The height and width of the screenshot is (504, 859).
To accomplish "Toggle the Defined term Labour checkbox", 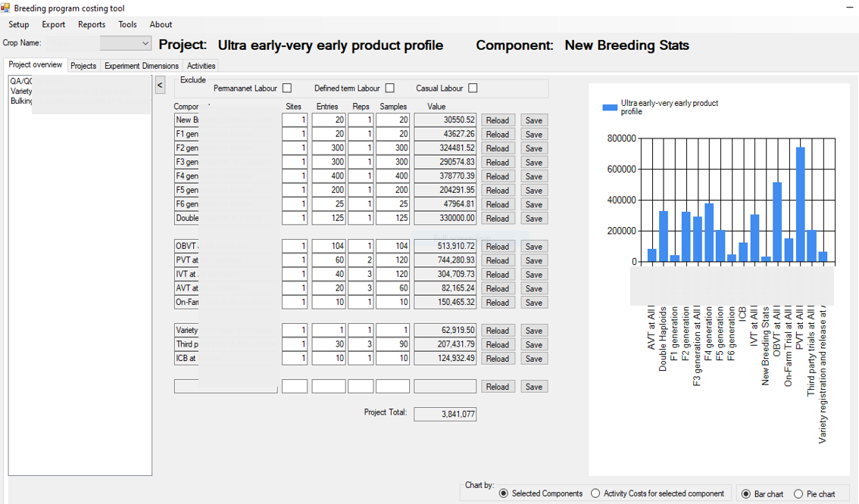I will coord(390,88).
